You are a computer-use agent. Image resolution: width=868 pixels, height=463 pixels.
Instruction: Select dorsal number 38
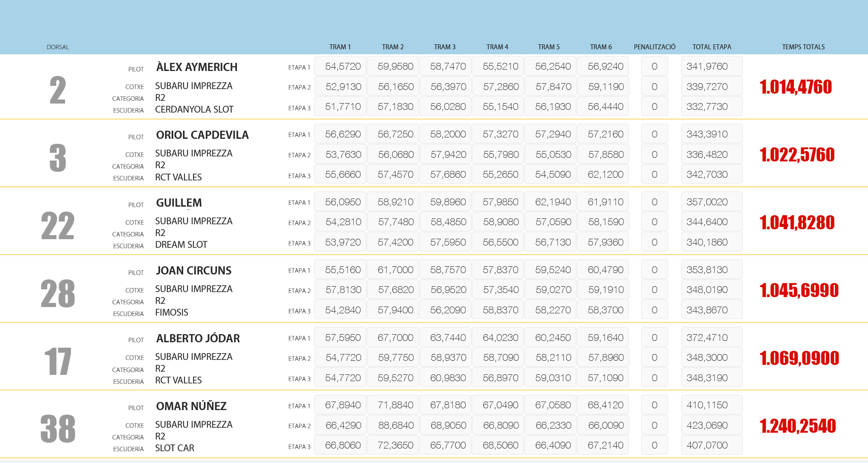pos(57,429)
